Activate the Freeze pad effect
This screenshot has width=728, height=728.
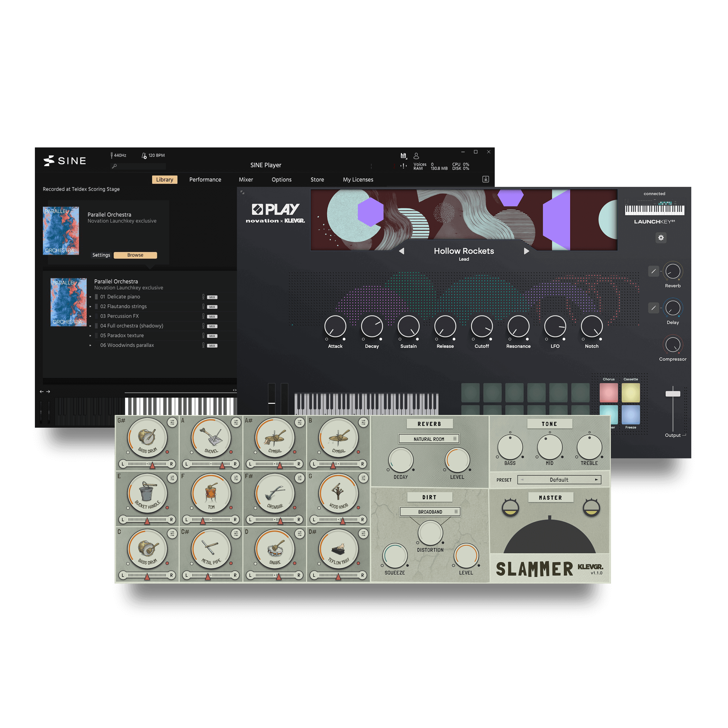pos(631,414)
